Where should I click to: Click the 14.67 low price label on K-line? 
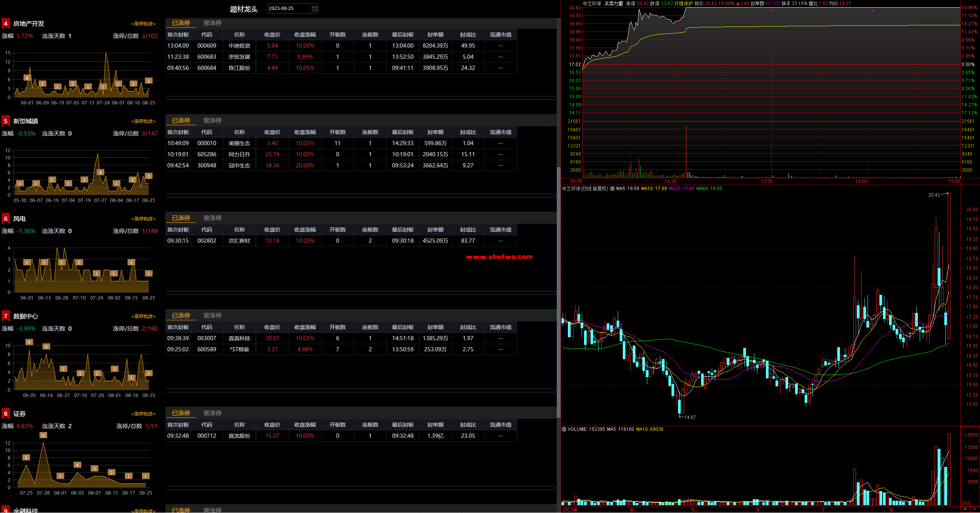click(690, 417)
